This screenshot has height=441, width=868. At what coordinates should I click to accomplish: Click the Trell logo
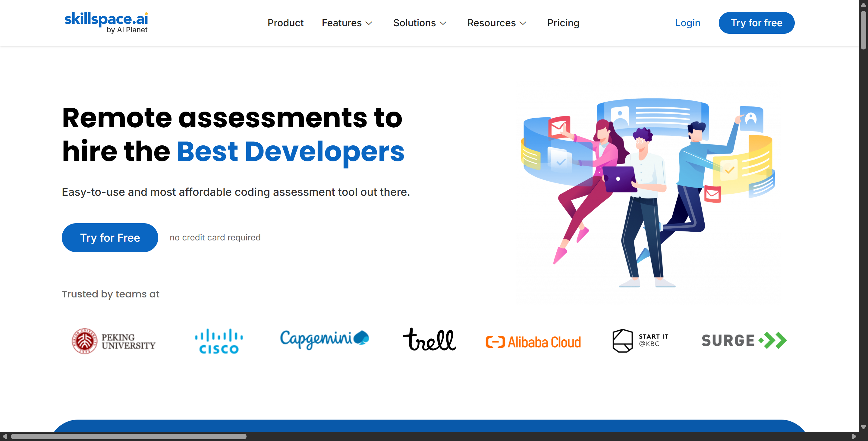pos(429,339)
